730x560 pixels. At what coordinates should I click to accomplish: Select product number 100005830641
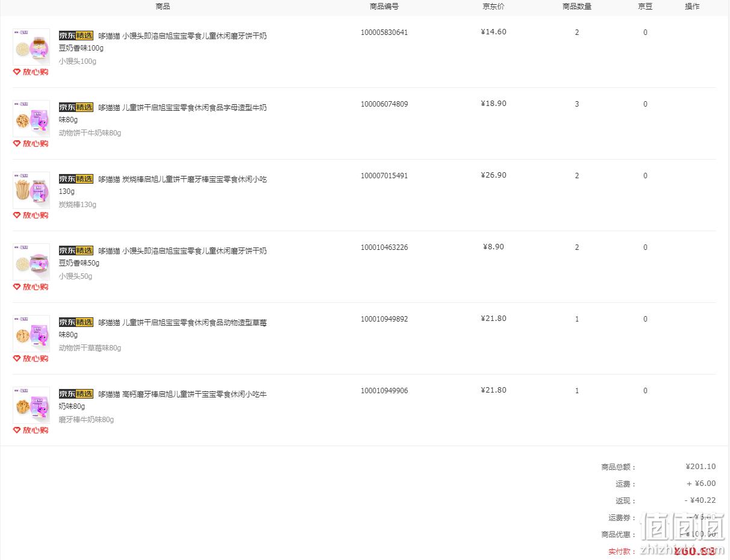pos(384,33)
